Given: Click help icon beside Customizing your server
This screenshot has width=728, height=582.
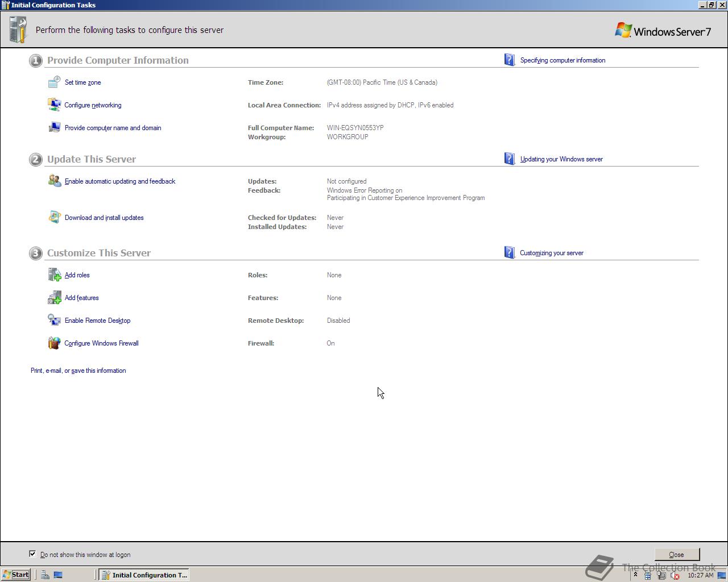Looking at the screenshot, I should pos(510,252).
